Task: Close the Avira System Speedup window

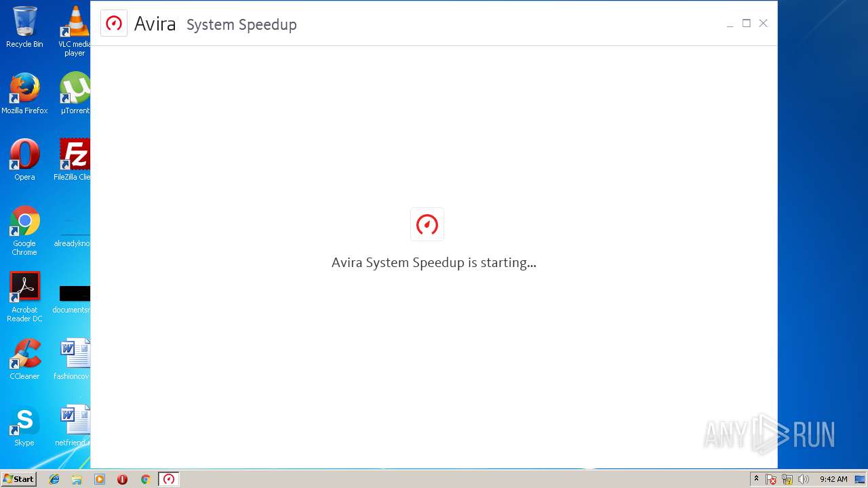Action: click(x=763, y=23)
